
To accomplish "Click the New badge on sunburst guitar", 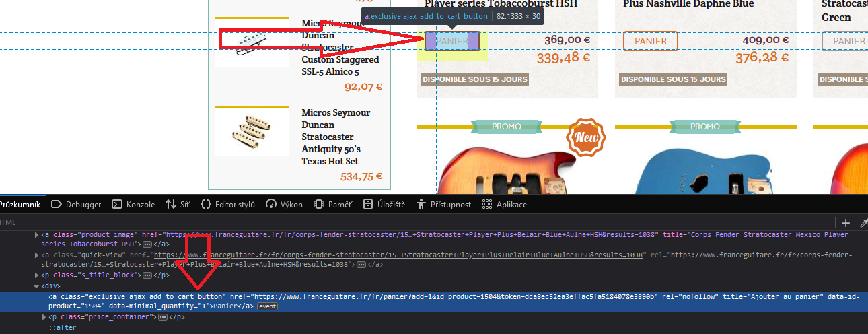I will point(587,137).
